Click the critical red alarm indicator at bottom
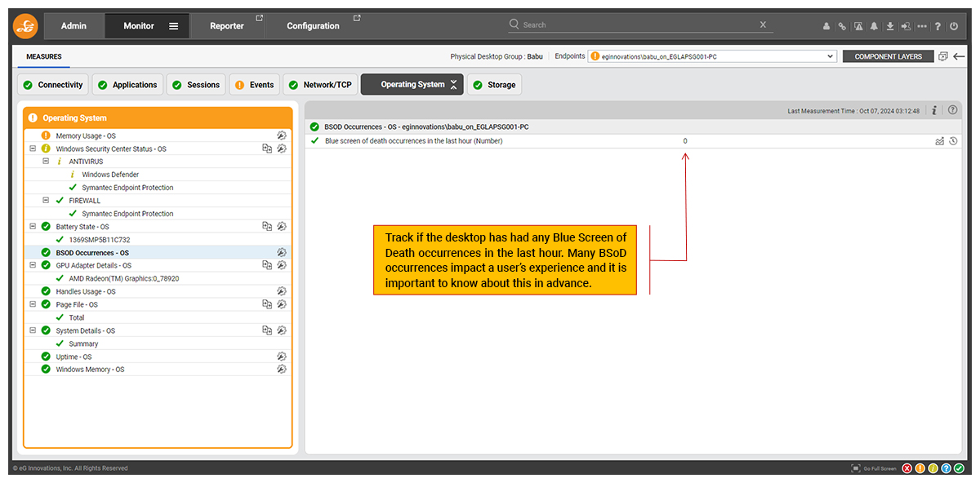The height and width of the screenshot is (483, 980). (906, 468)
